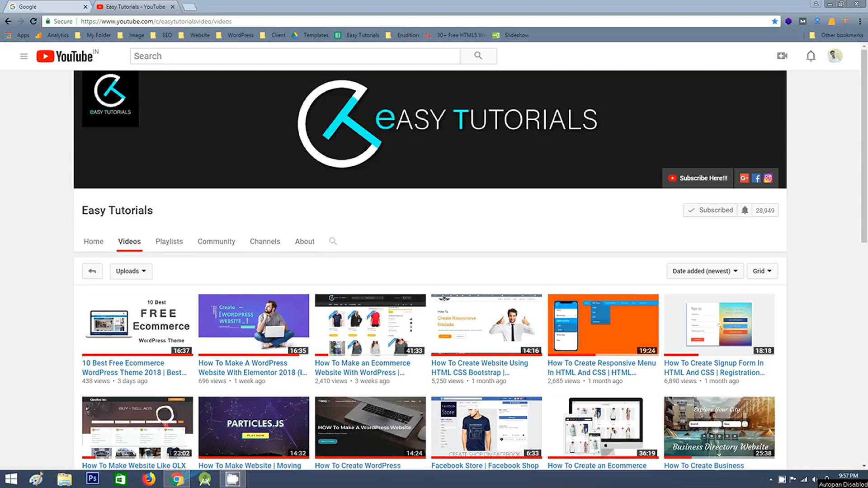Open the Home channel tab
Screen dimensions: 868x488
pos(94,241)
